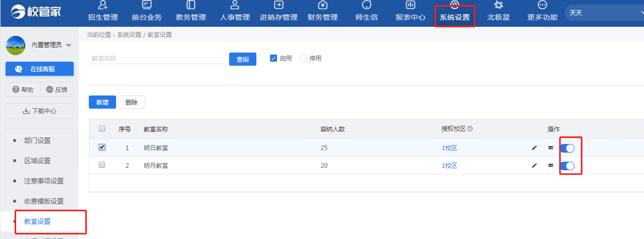Click capacity value 20
The height and width of the screenshot is (239, 644).
[324, 165]
